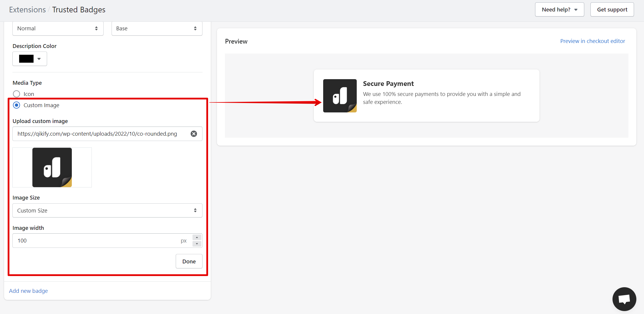Click the Get support button

click(612, 10)
